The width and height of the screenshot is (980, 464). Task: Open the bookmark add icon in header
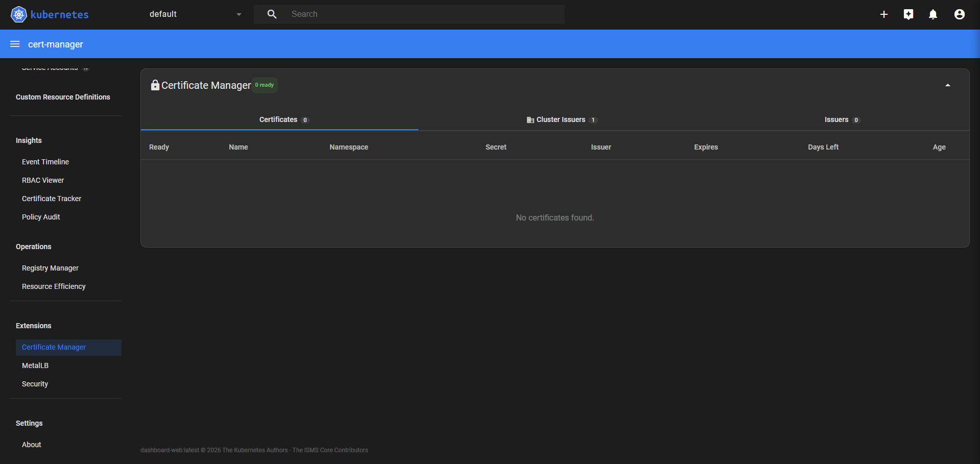click(x=909, y=14)
